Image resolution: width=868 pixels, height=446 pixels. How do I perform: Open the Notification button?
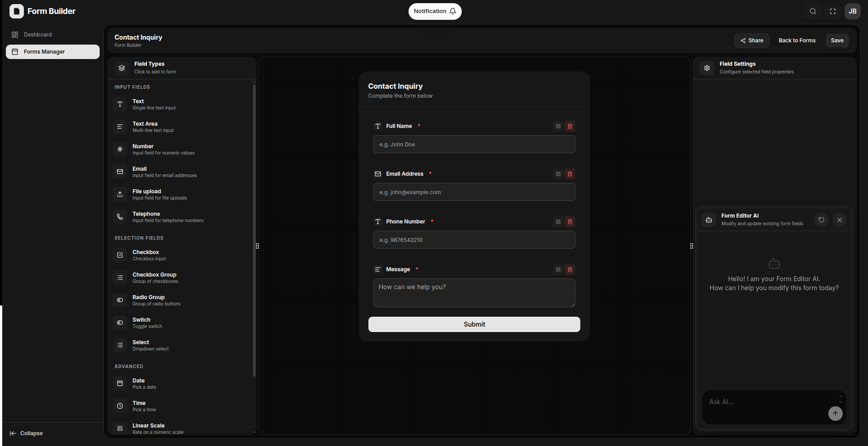[x=435, y=11]
